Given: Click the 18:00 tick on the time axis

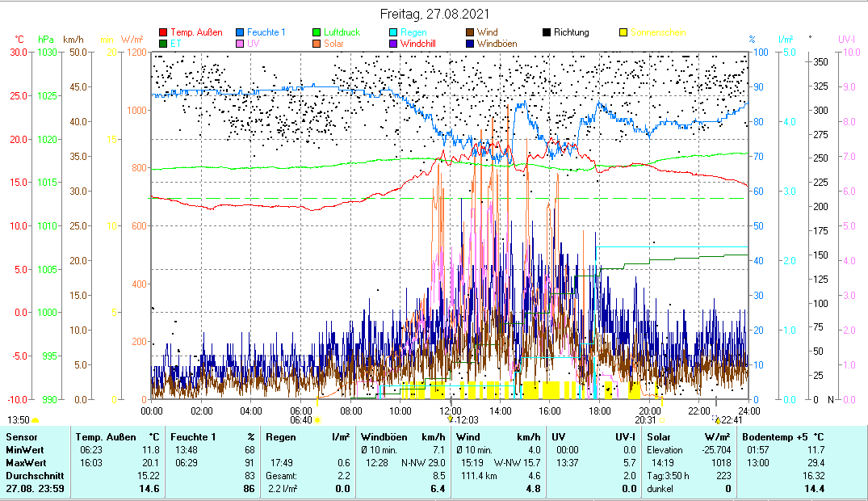Looking at the screenshot, I should (600, 410).
